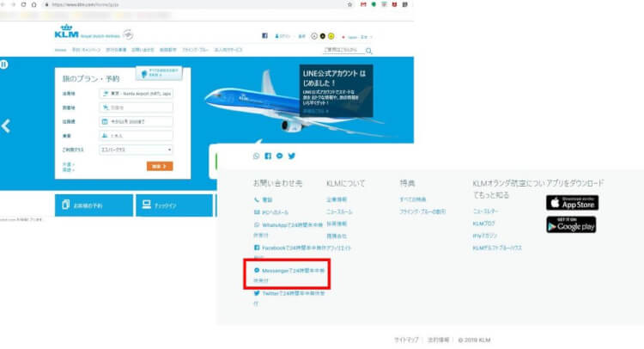Bookmark the page with the star icon
This screenshot has width=644, height=349.
tap(350, 4)
